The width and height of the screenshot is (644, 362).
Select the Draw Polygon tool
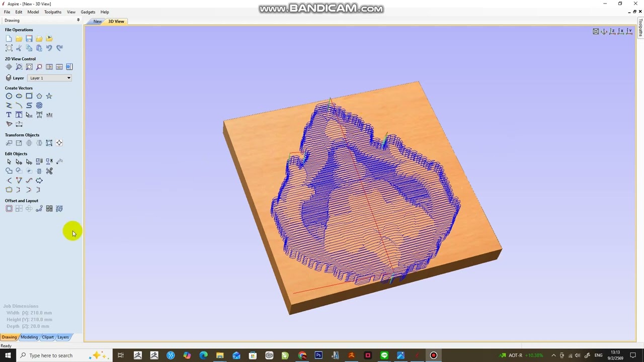(39, 96)
